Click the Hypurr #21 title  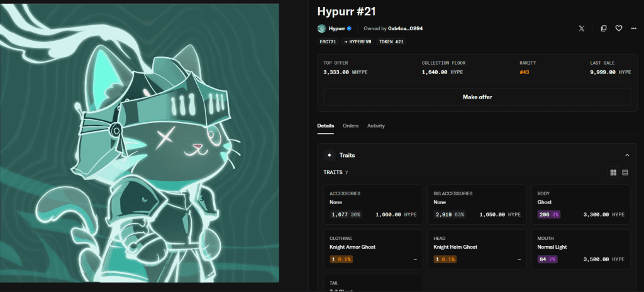pyautogui.click(x=347, y=11)
